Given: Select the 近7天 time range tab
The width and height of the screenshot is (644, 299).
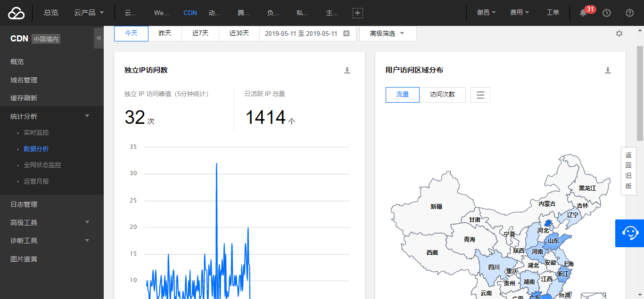Looking at the screenshot, I should pyautogui.click(x=200, y=33).
